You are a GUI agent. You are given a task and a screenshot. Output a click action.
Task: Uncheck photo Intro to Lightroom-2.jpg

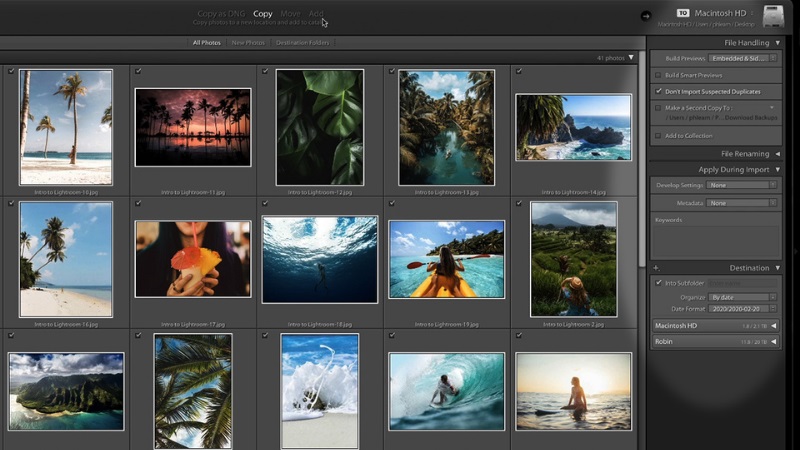(519, 203)
